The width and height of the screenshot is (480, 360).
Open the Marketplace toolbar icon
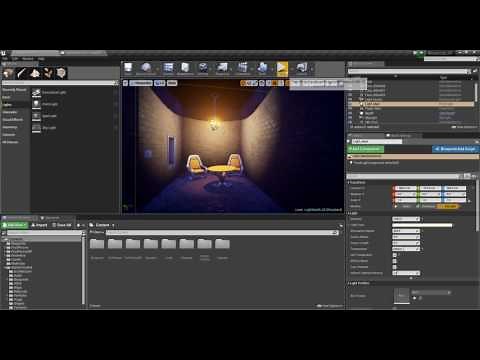[x=185, y=68]
